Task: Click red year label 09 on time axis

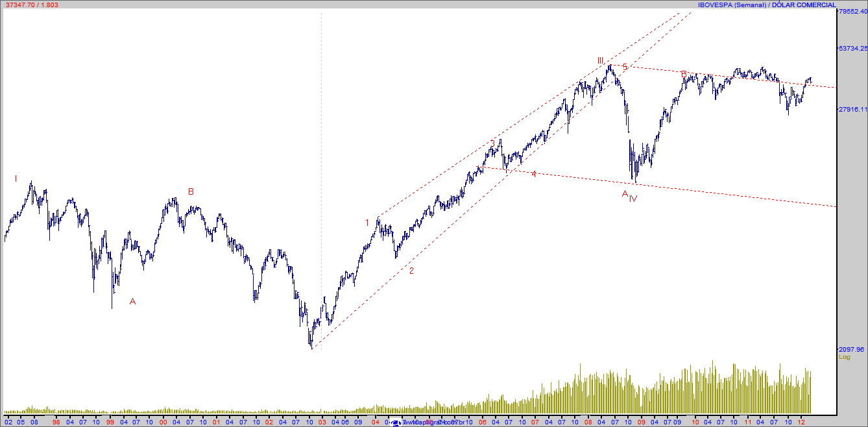Action: (x=641, y=422)
